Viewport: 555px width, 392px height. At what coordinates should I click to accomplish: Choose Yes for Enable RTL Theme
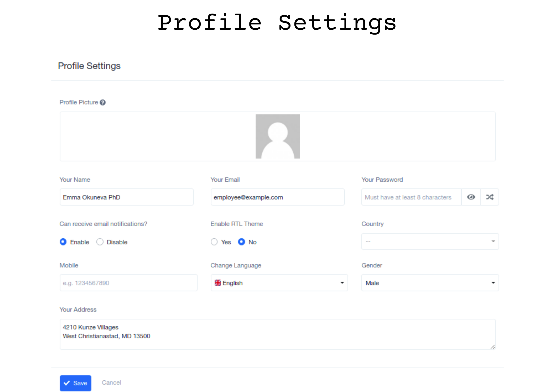[214, 242]
